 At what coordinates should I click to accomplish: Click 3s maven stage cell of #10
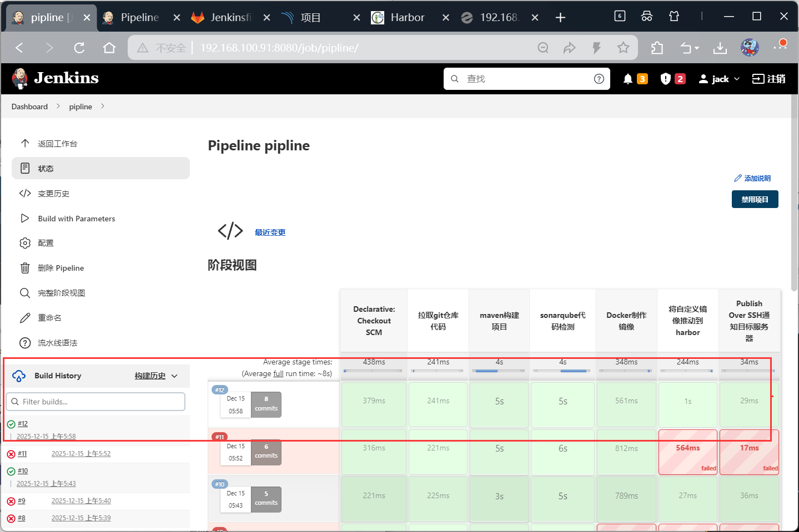pyautogui.click(x=499, y=498)
